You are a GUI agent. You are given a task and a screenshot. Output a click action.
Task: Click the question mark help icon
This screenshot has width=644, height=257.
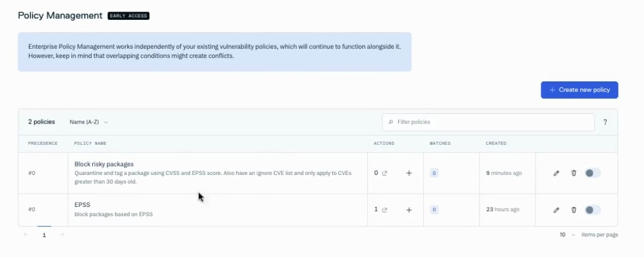[605, 122]
